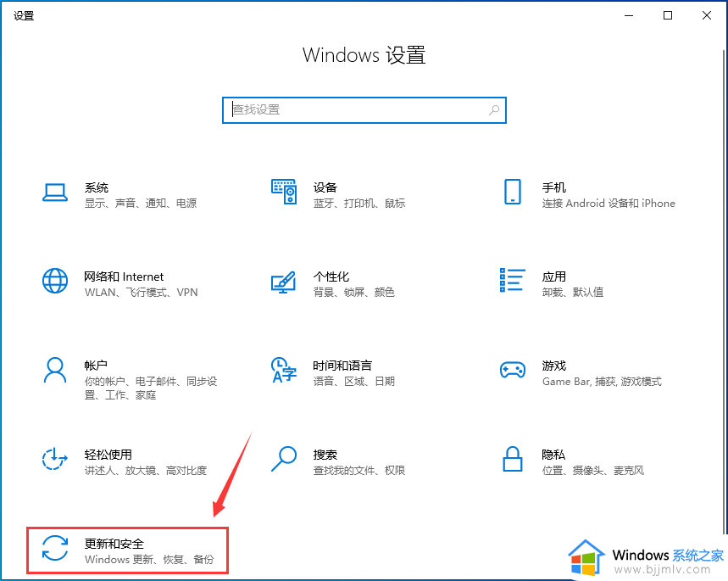
Task: Select the 搜索 settings title
Action: 325,455
